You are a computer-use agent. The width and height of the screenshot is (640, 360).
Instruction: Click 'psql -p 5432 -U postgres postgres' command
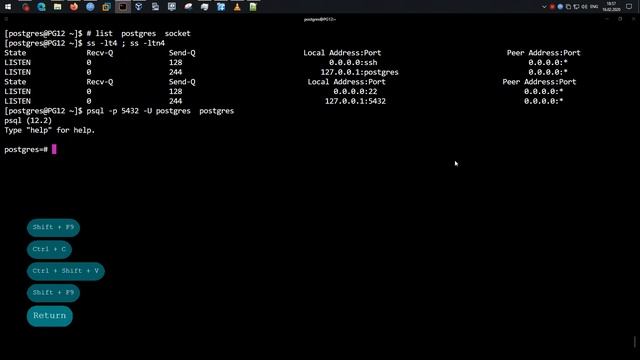tap(160, 111)
